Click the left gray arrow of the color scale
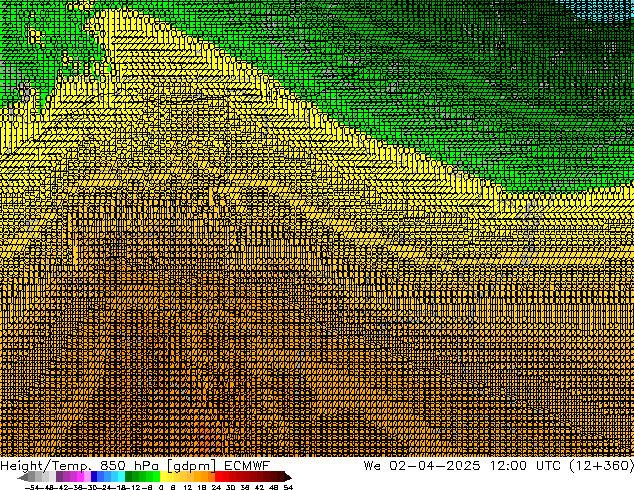This screenshot has width=634, height=490. [x=26, y=477]
